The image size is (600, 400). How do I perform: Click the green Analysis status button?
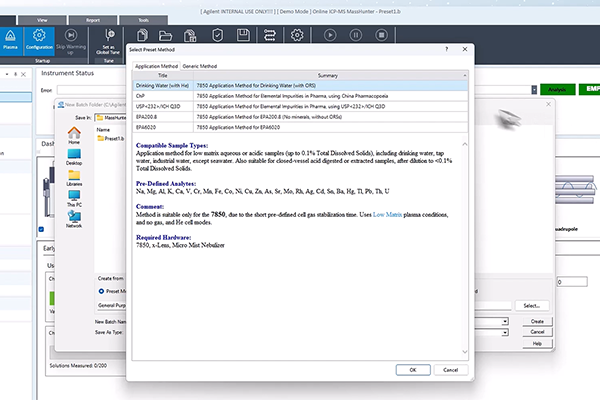coord(558,90)
